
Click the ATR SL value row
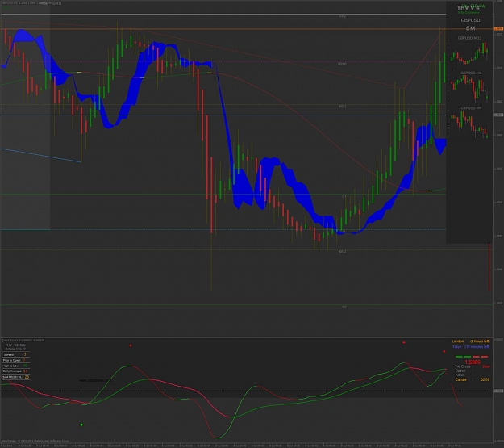pyautogui.click(x=16, y=377)
